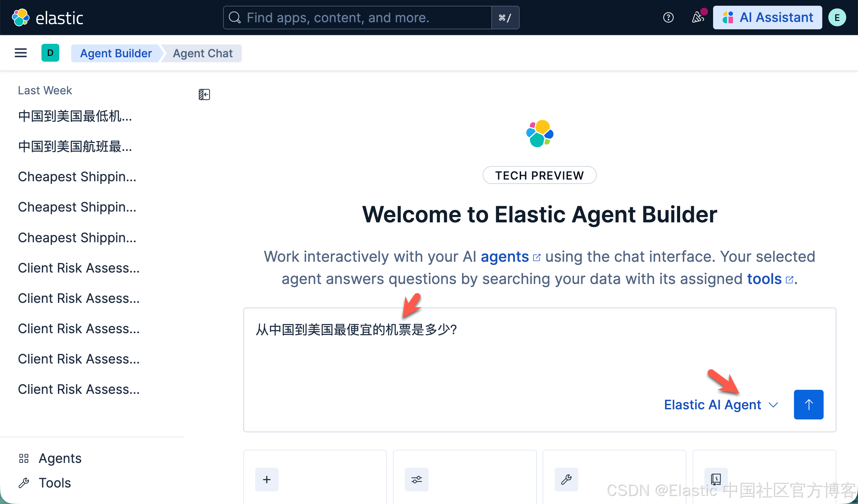
Task: Open the help menu icon
Action: click(668, 18)
